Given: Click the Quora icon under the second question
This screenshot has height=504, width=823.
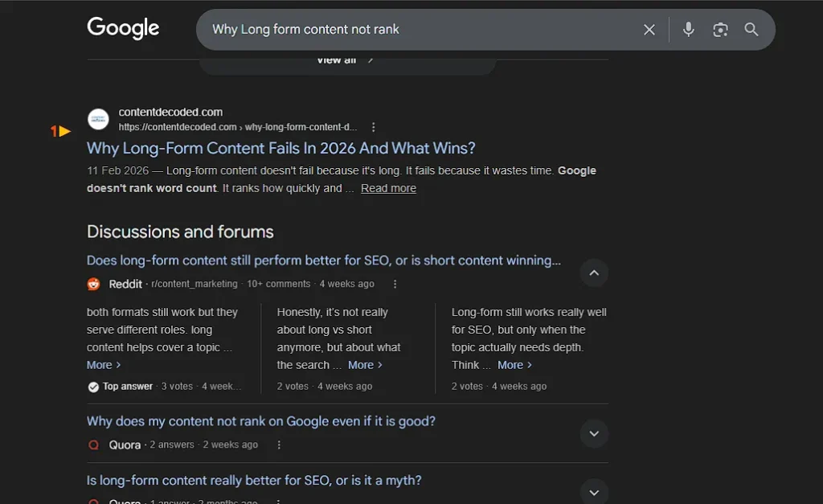Looking at the screenshot, I should [95, 445].
